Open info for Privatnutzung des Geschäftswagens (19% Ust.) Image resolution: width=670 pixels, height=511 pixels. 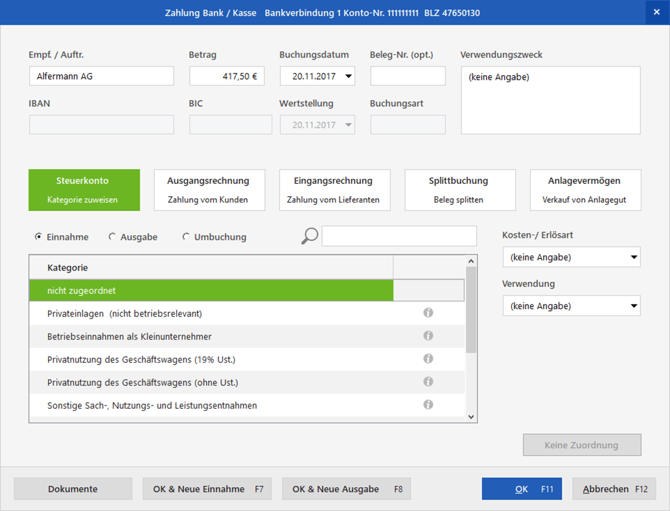pos(428,359)
